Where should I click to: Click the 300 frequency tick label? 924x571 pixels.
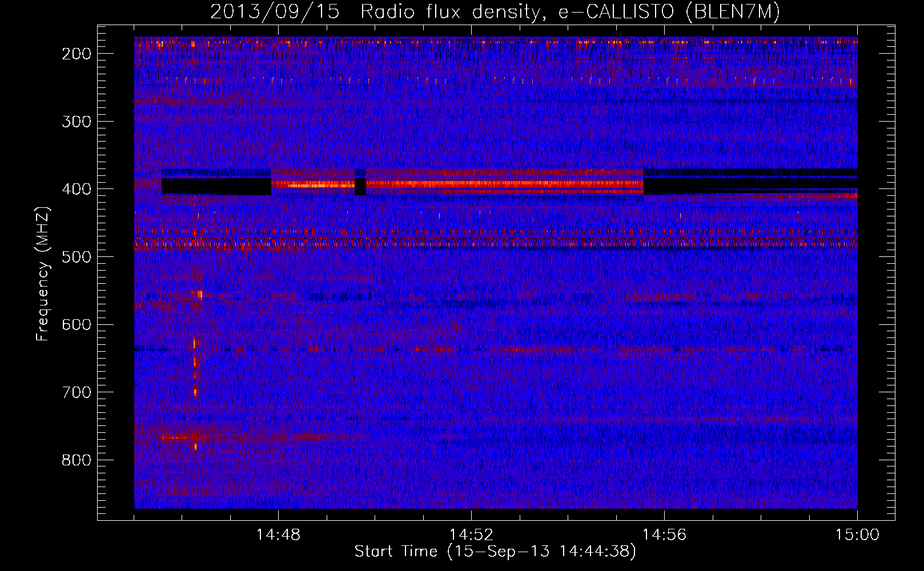[x=76, y=122]
